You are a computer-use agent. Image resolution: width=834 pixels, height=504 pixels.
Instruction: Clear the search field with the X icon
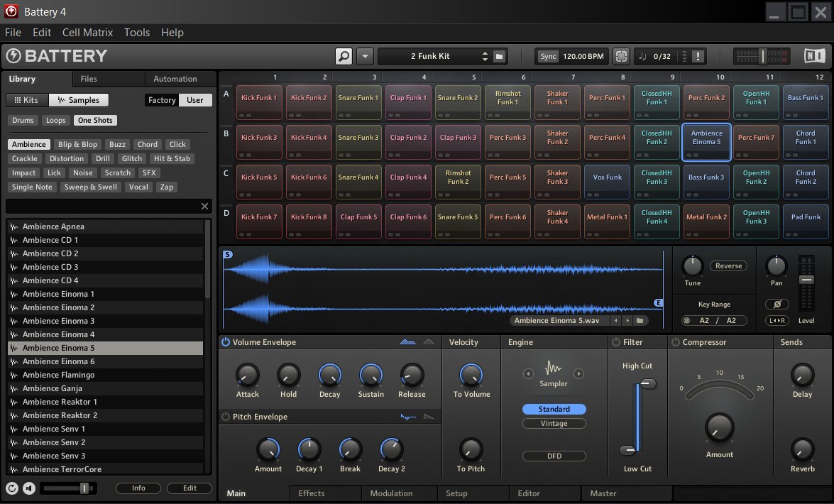pos(204,206)
